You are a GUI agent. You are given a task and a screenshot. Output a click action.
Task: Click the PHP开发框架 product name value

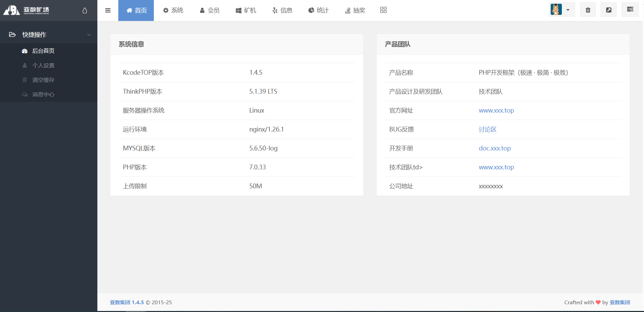523,73
